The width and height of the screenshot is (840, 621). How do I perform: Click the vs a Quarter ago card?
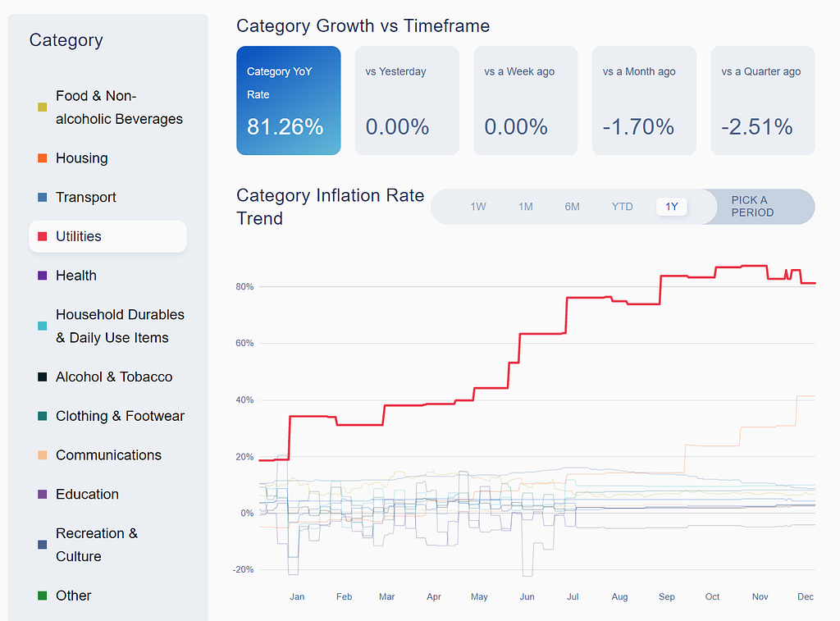[x=763, y=101]
